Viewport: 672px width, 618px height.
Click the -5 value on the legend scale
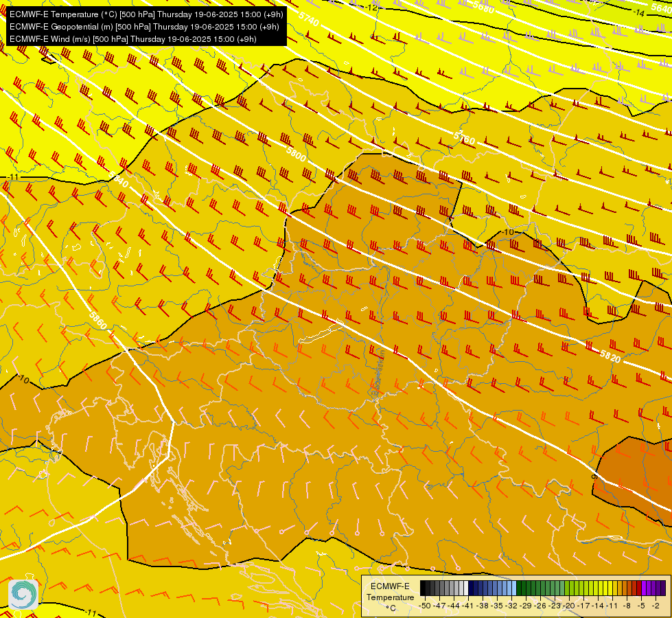[x=641, y=606]
